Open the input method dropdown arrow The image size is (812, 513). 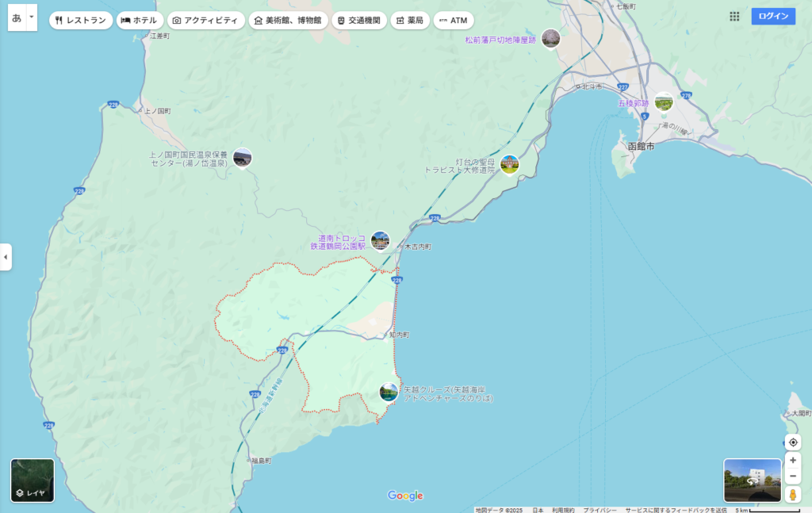coord(32,17)
